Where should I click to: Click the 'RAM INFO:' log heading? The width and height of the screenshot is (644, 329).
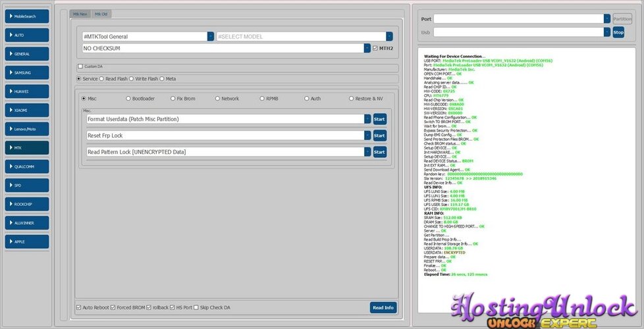(x=434, y=213)
